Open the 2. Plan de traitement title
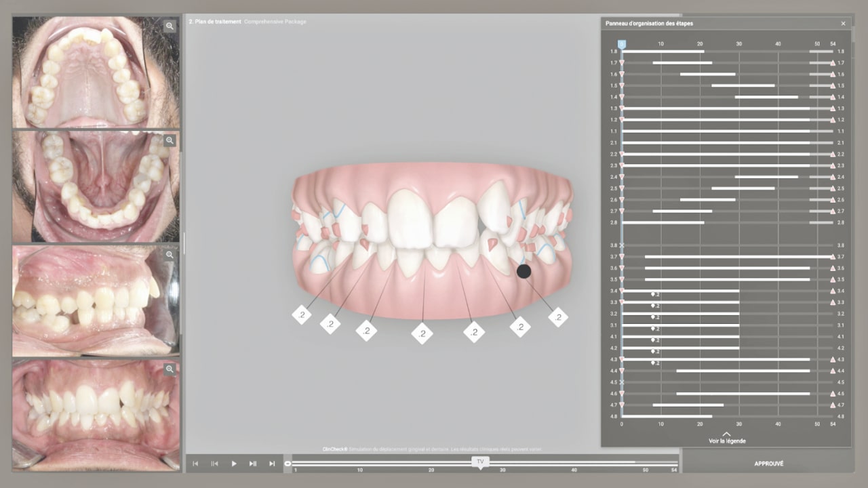Viewport: 868px width, 488px height. [214, 22]
